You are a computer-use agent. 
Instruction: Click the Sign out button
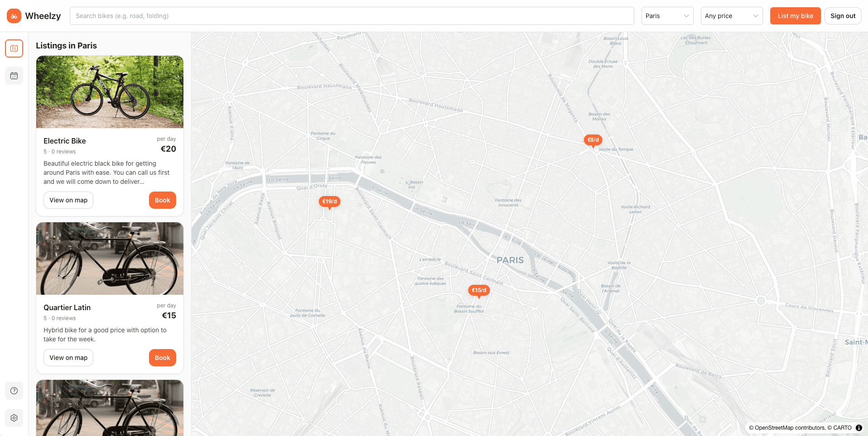(x=843, y=16)
